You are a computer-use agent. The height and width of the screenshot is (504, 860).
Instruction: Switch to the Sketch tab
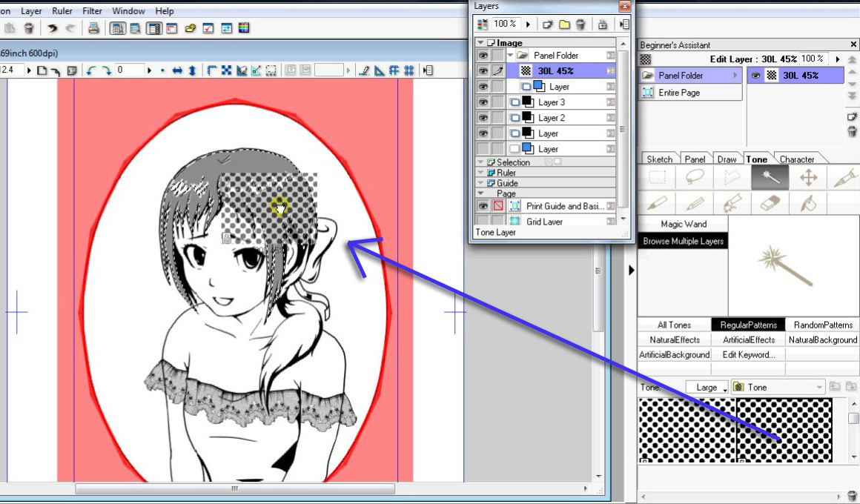pyautogui.click(x=659, y=159)
